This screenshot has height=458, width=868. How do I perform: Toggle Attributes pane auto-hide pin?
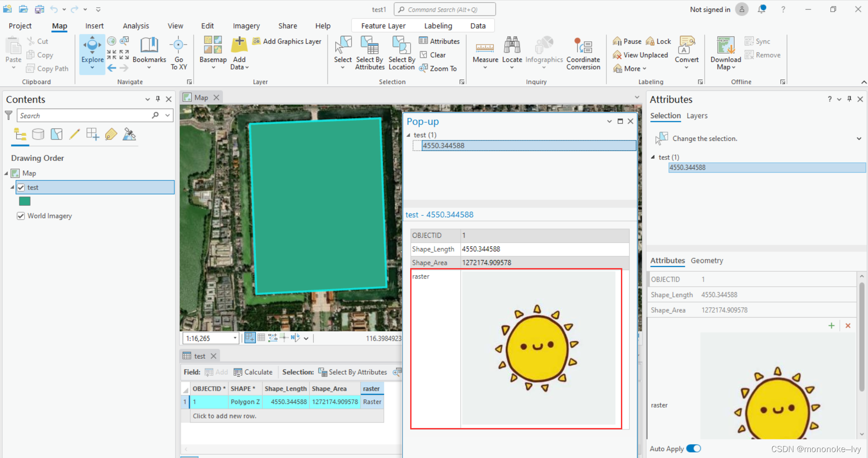click(x=849, y=99)
